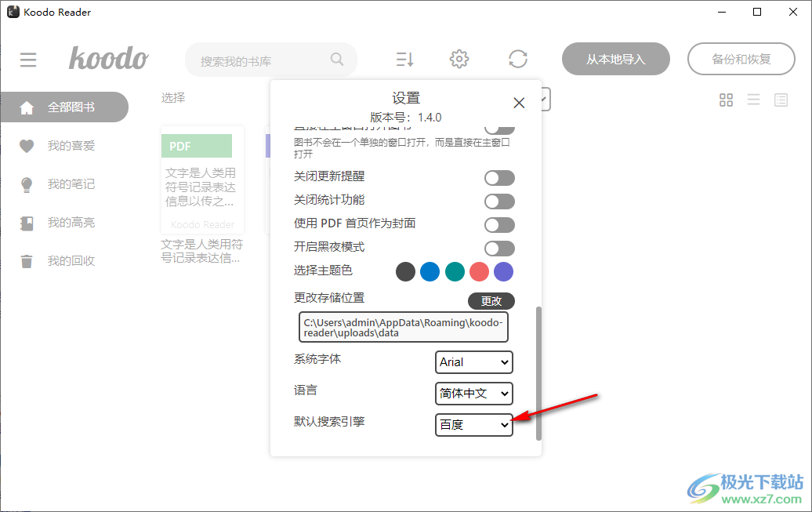Open 我的笔记 notes section
The height and width of the screenshot is (512, 812).
(71, 184)
